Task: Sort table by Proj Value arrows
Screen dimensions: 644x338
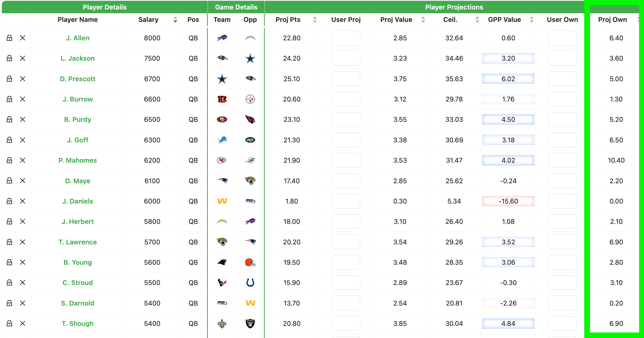Action: (423, 20)
